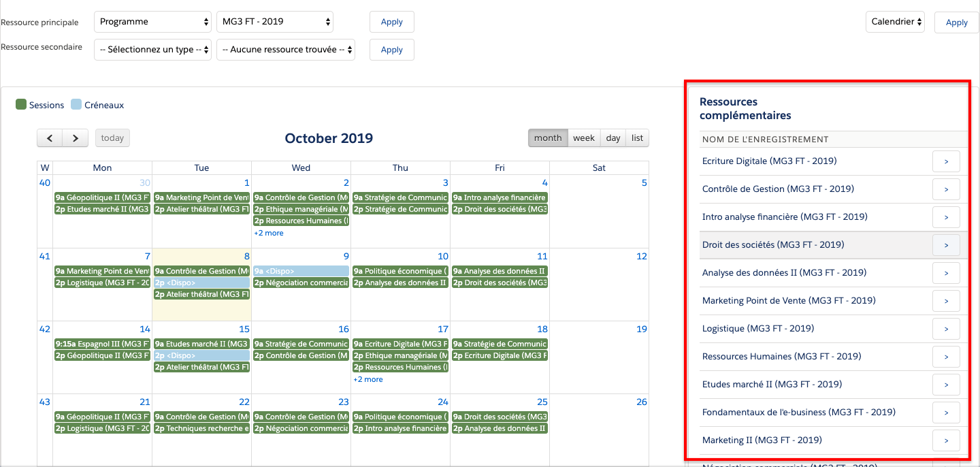Expand the Sélectionnez un type dropdown
The image size is (980, 467).
tap(152, 50)
